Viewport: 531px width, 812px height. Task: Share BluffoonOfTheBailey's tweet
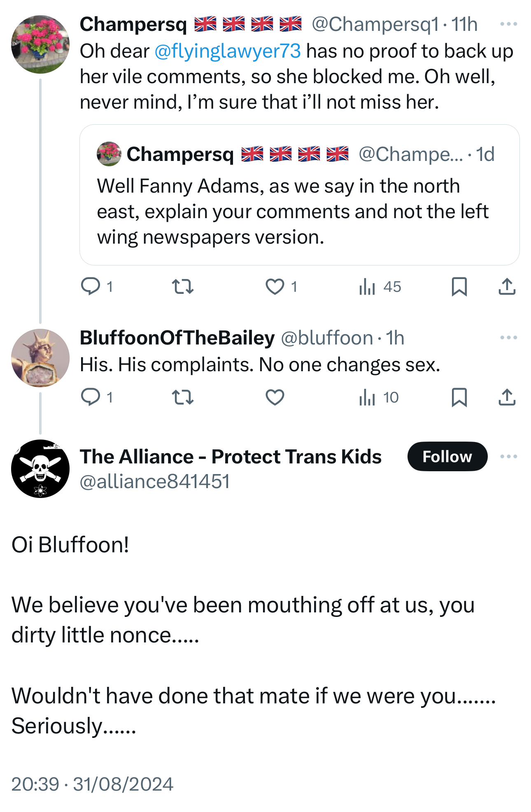point(507,397)
